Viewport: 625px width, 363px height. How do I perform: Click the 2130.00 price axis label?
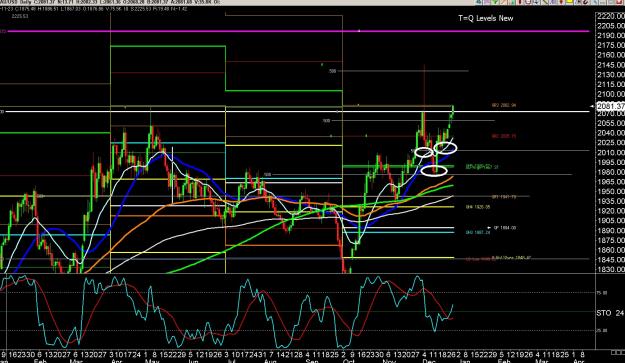(611, 75)
